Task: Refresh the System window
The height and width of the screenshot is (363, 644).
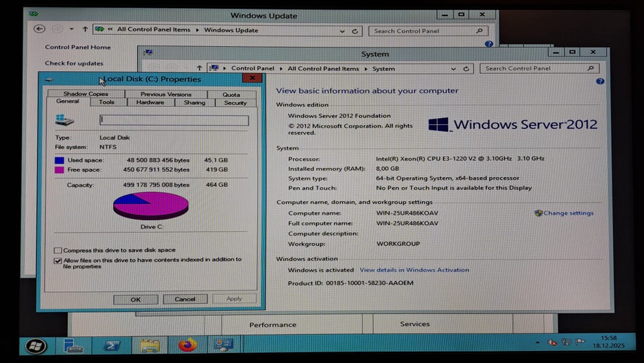Action: (466, 69)
